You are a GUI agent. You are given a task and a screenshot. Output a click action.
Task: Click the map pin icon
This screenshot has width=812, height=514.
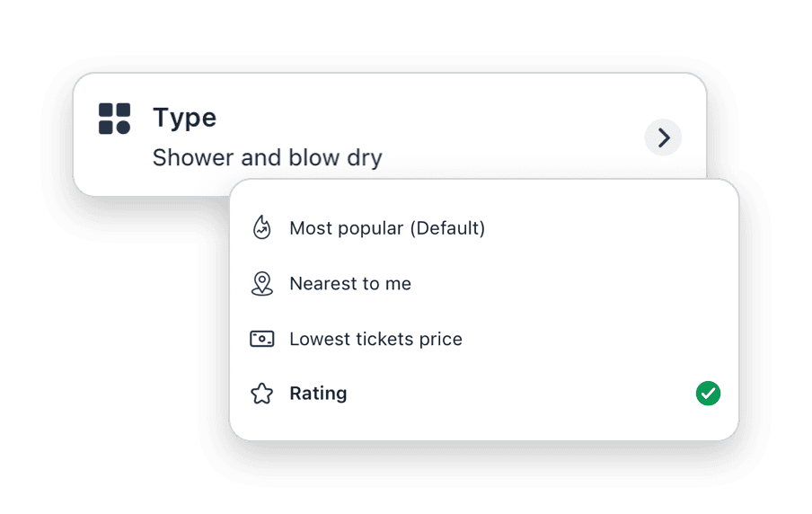pos(261,284)
